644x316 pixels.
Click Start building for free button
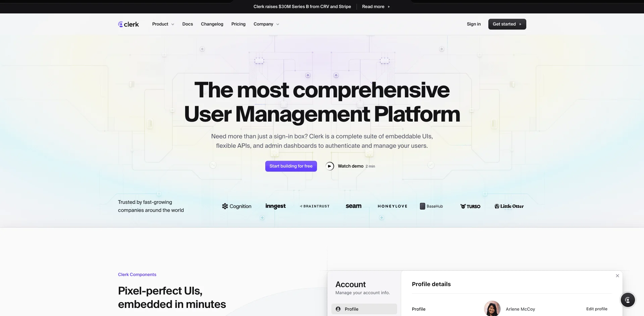coord(291,166)
